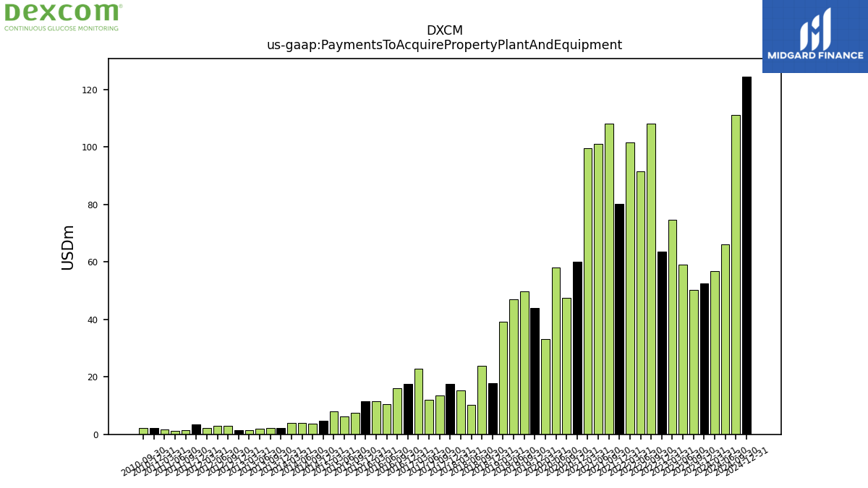868x488 pixels.
Task: Click the us-gaap:PaymentsToAcquirePropertyPlantAndEquipment subtitle
Action: coord(444,46)
